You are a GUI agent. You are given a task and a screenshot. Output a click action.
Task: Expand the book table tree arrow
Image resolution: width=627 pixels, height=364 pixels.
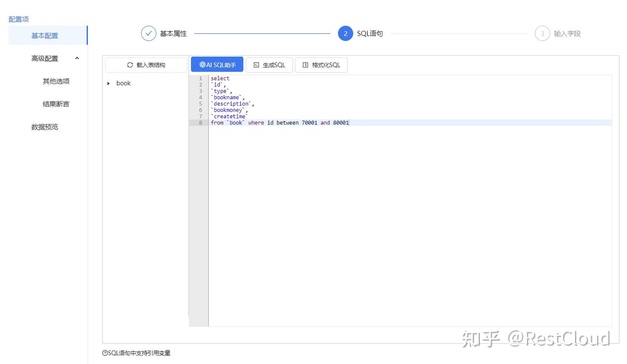coord(108,83)
